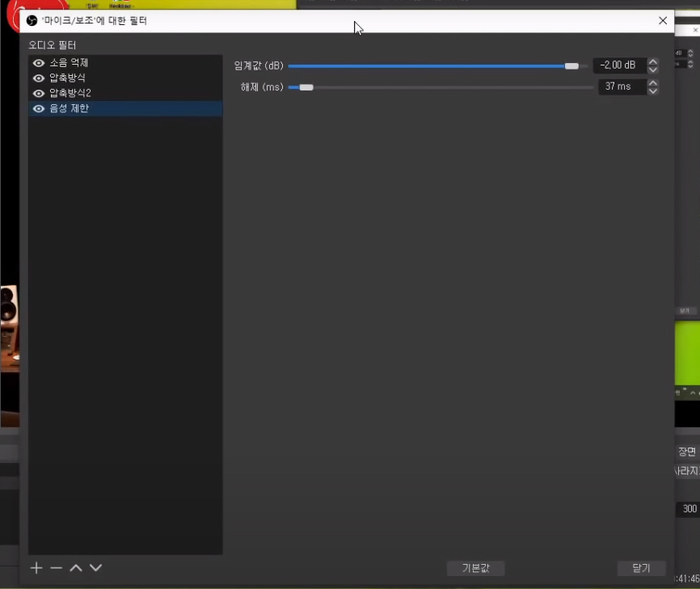Click the 해제 (ms) slider handle
The height and width of the screenshot is (589, 700).
click(306, 87)
